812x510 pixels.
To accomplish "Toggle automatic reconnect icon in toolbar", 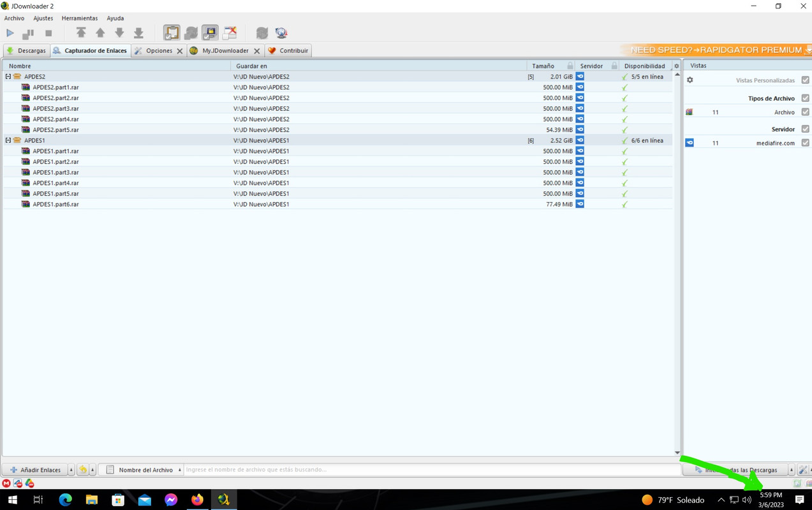I will [x=191, y=33].
